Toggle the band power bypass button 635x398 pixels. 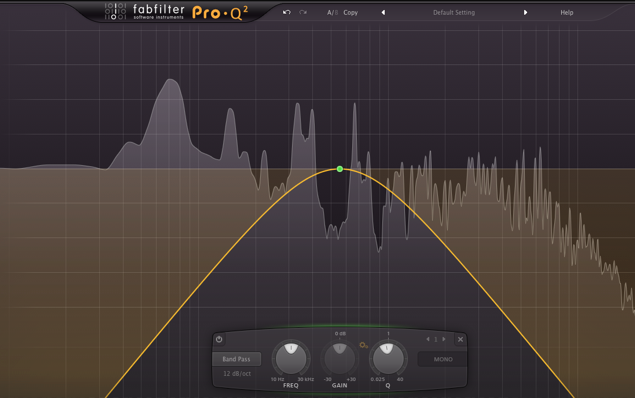219,339
